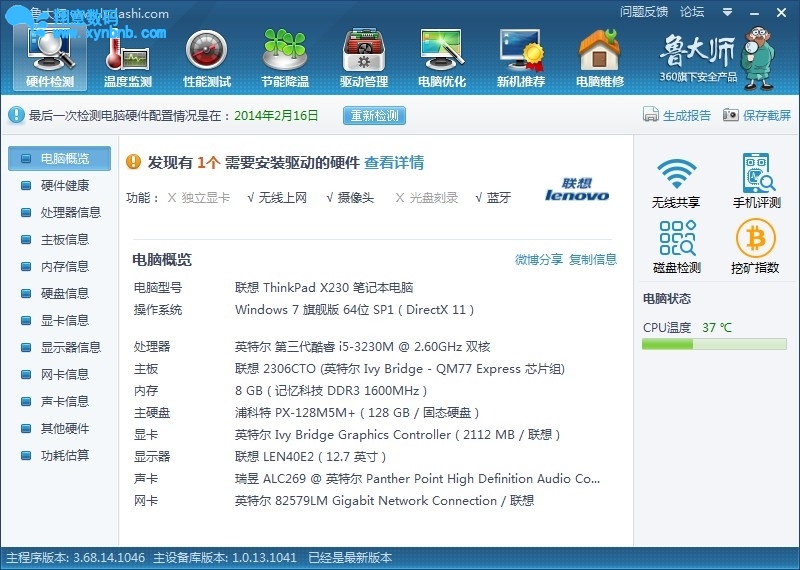The width and height of the screenshot is (800, 570).
Task: Click the 2306CTO motherboard text
Action: tap(400, 369)
